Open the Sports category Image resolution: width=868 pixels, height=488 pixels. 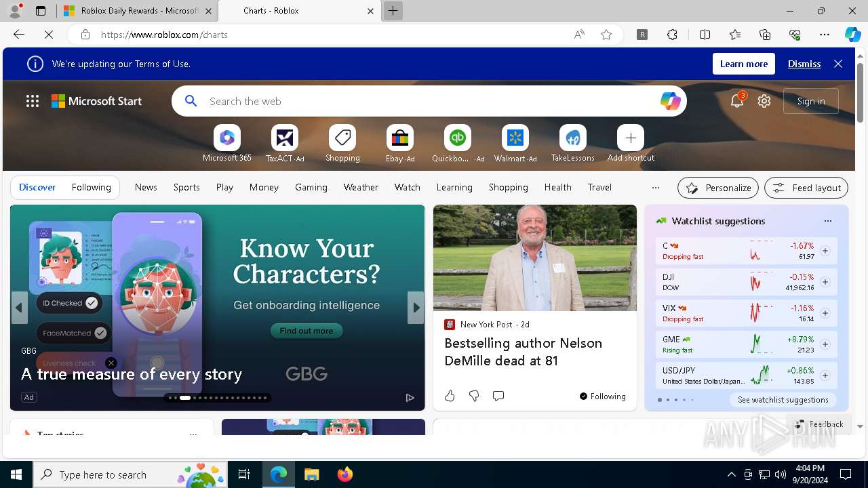pos(186,188)
